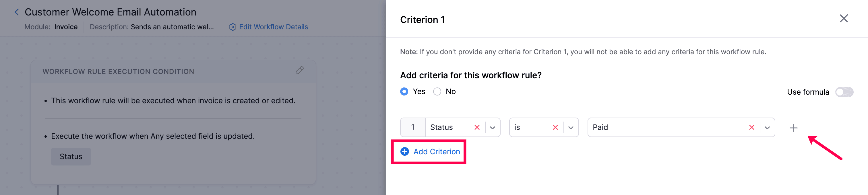The width and height of the screenshot is (868, 195).
Task: Click the plus icon to add another condition row
Action: [794, 127]
